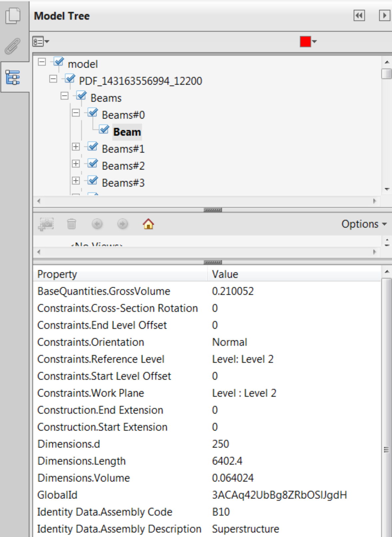The width and height of the screenshot is (392, 537).
Task: Collapse the model root node
Action: coord(42,62)
